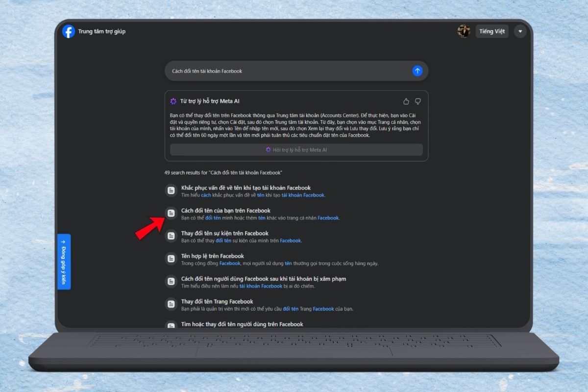
Task: Click description text under Tên hợp lệ trên Facebook
Action: (x=279, y=263)
